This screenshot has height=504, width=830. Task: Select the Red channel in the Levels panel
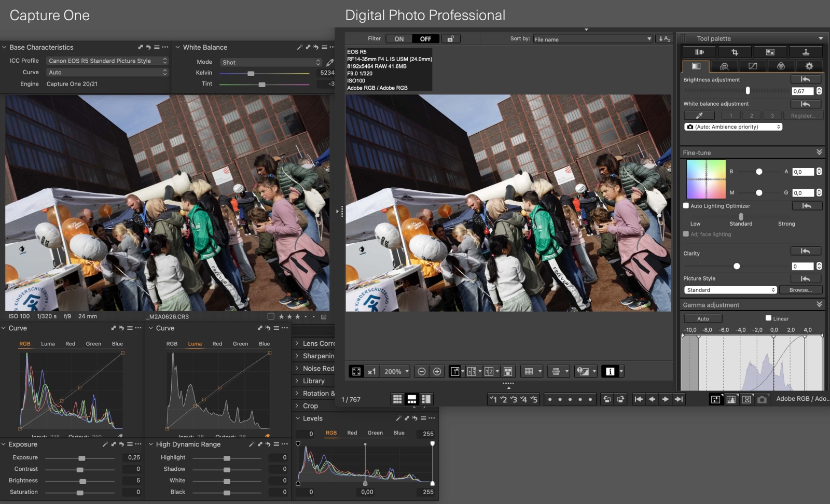pyautogui.click(x=352, y=432)
